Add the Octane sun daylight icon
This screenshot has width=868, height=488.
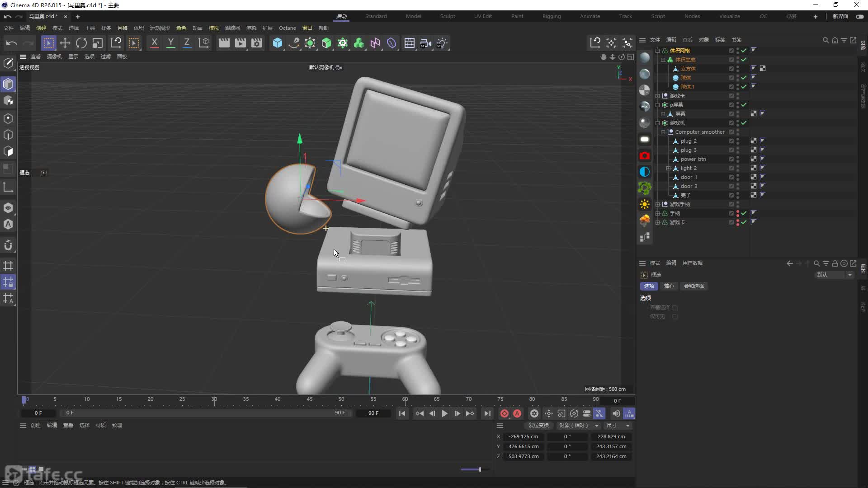(x=645, y=204)
